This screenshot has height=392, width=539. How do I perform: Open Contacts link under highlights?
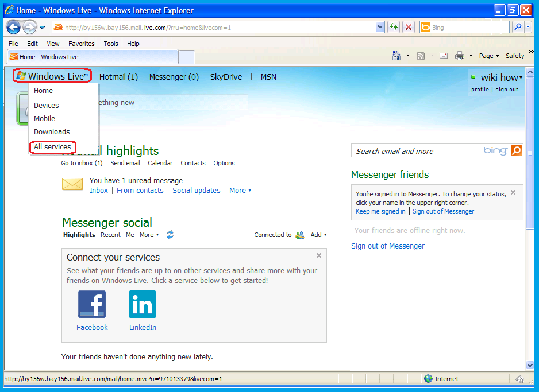[193, 163]
